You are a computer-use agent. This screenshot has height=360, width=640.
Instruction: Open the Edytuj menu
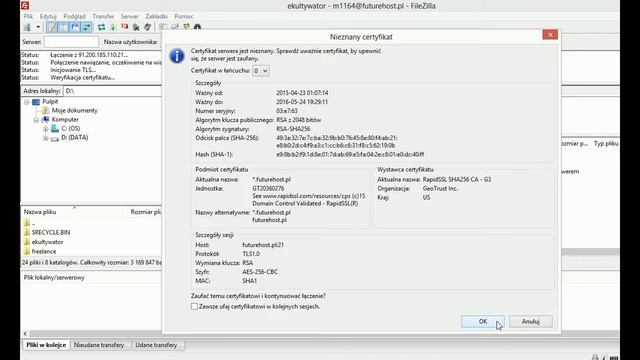point(48,16)
